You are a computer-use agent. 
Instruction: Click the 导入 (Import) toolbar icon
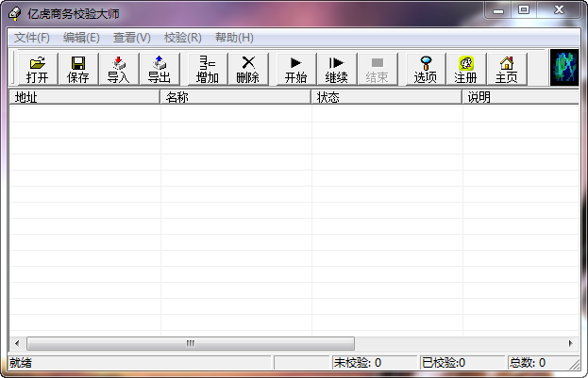pos(119,70)
